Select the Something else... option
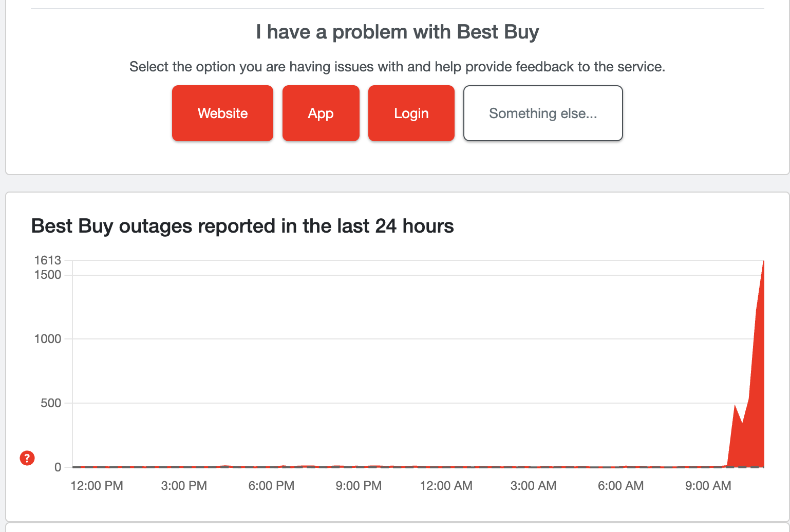The width and height of the screenshot is (790, 532). click(x=543, y=113)
